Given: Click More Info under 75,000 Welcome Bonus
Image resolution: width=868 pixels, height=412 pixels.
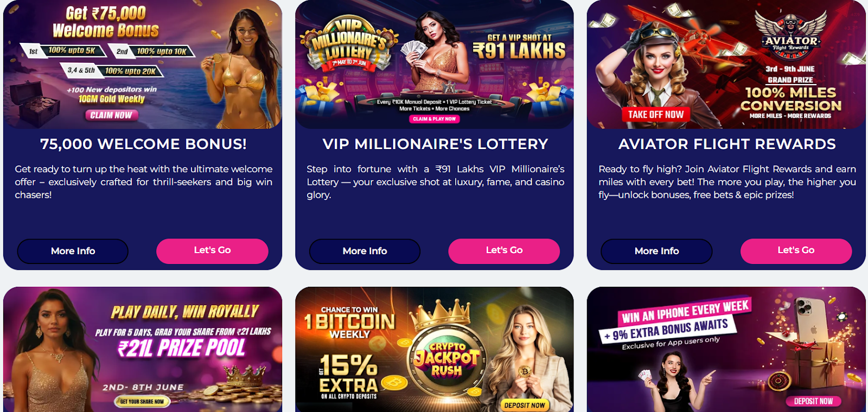Looking at the screenshot, I should pyautogui.click(x=73, y=251).
